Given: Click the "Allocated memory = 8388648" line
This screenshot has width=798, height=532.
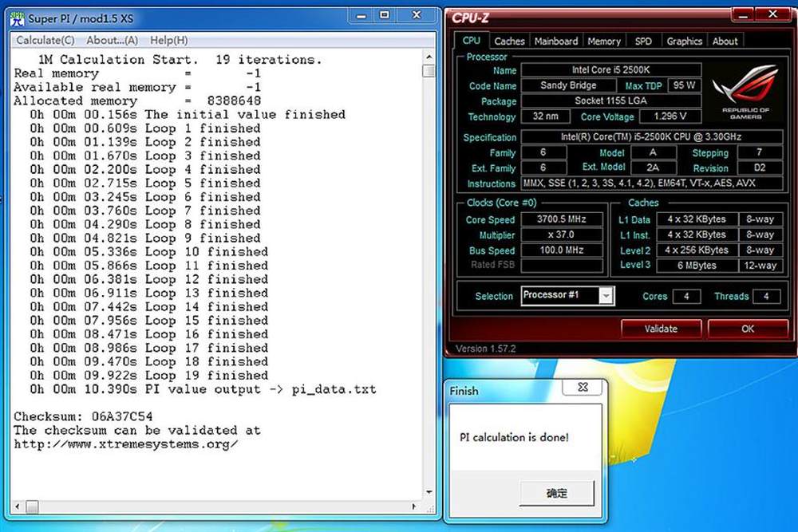Looking at the screenshot, I should tap(137, 100).
